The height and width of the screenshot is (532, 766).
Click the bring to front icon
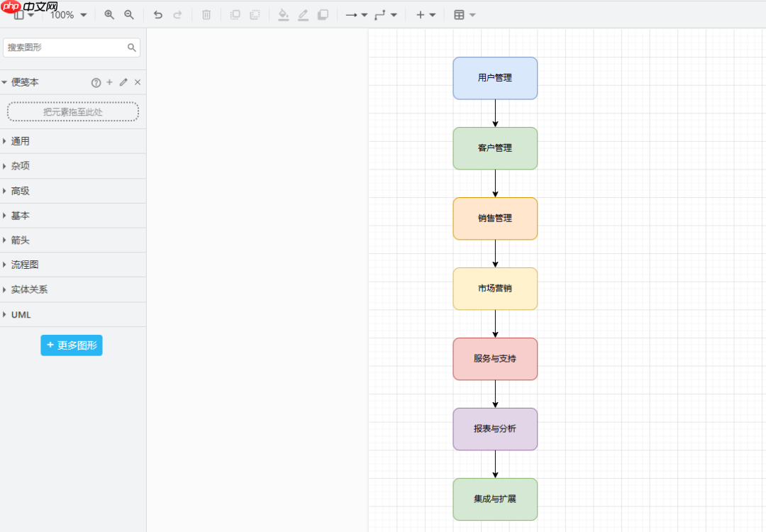click(235, 15)
